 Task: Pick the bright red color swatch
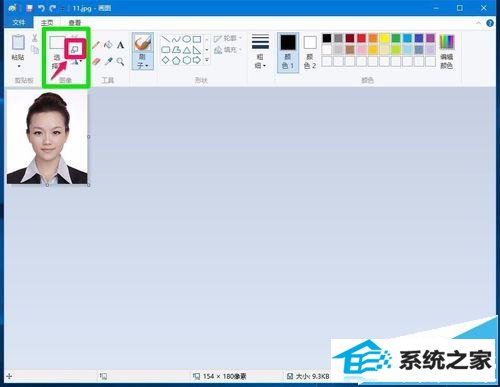(x=361, y=38)
